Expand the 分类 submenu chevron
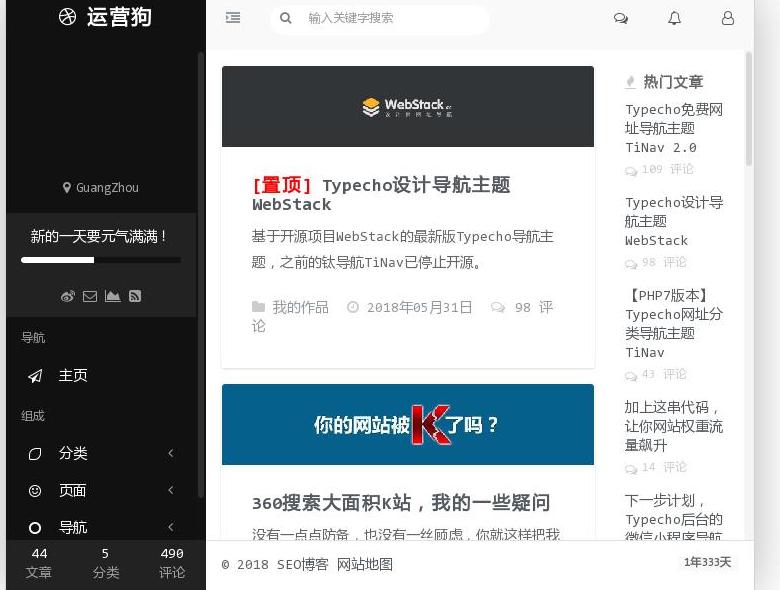780x590 pixels. (171, 453)
